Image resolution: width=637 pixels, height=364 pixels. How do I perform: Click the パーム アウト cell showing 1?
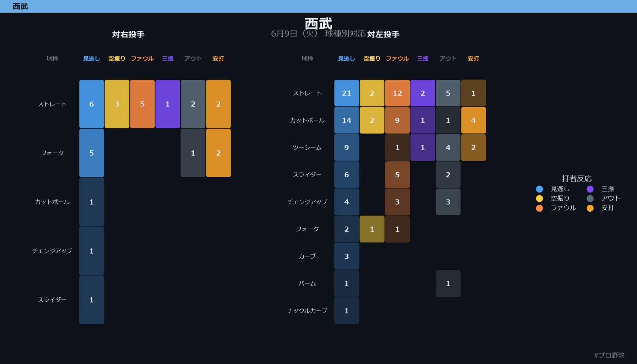pyautogui.click(x=448, y=283)
